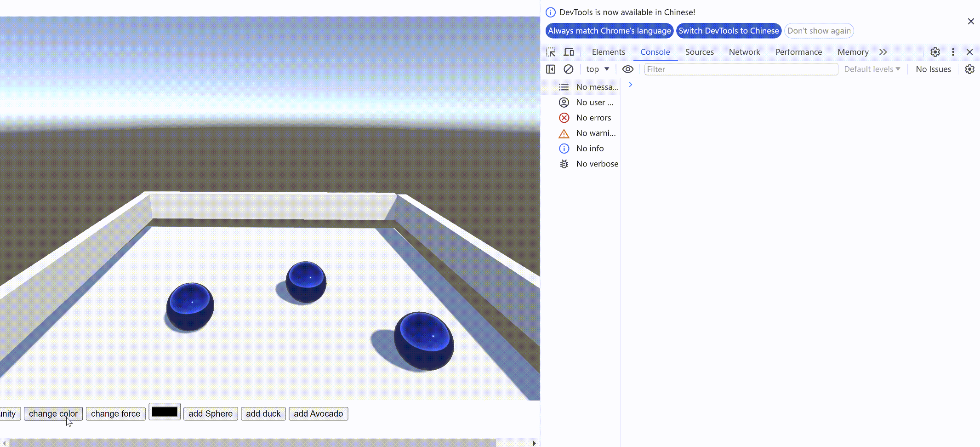Click the horizontal scrollbar thumb
Screen dimensions: 980x447
[x=253, y=443]
